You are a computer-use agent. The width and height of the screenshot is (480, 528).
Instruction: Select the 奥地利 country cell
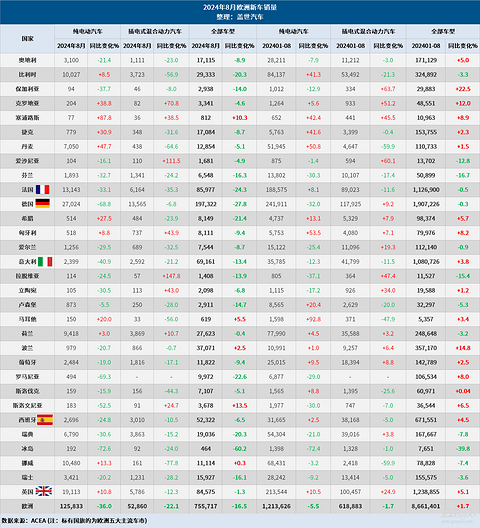pyautogui.click(x=27, y=60)
